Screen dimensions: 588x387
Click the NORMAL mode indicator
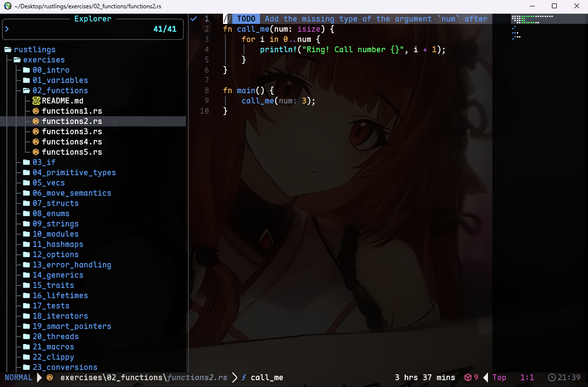[19, 378]
